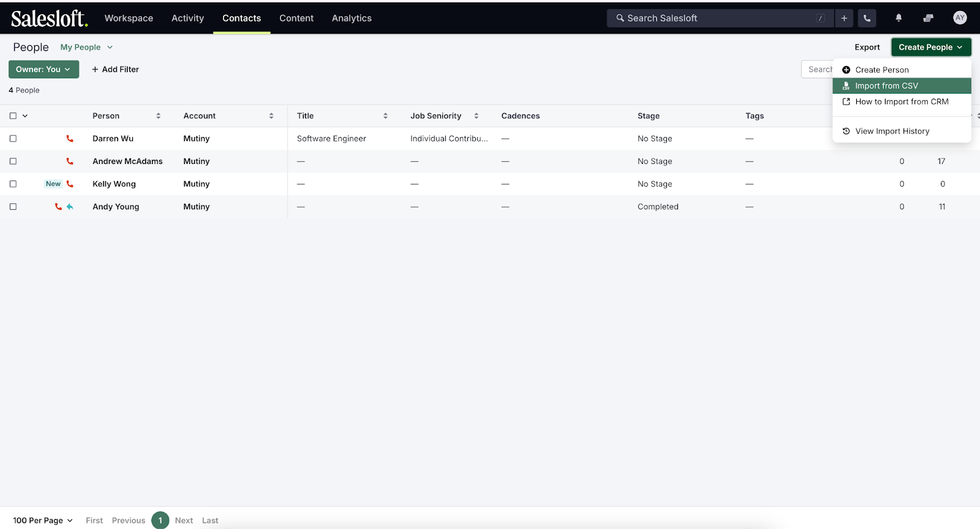Click the red phone icon for Darren Wu
Screen dimensions: 980x529
[x=70, y=139]
